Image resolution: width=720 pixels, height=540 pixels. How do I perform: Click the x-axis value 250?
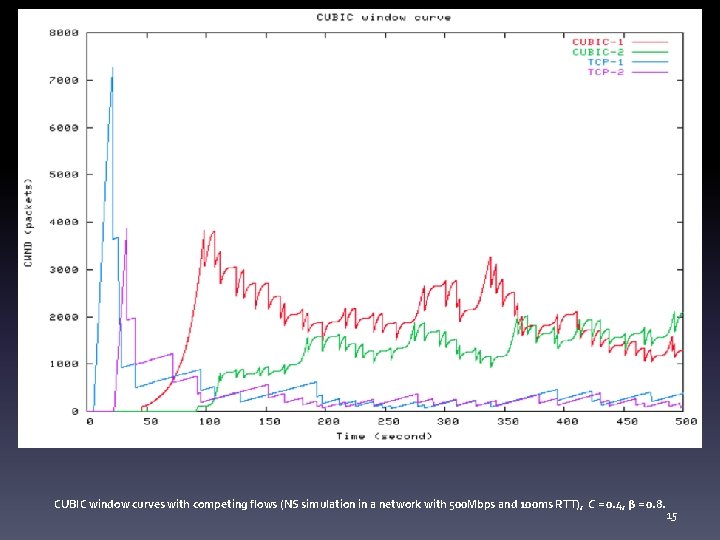tap(388, 421)
